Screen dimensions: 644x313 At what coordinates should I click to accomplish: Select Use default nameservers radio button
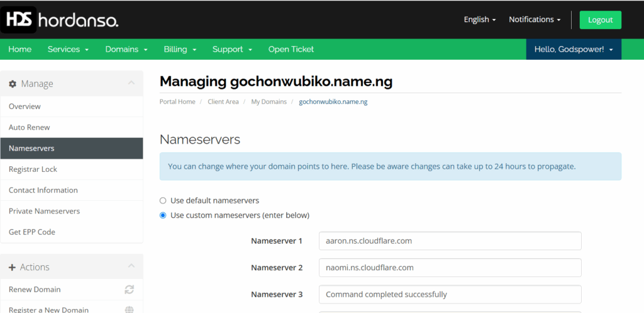pyautogui.click(x=163, y=200)
